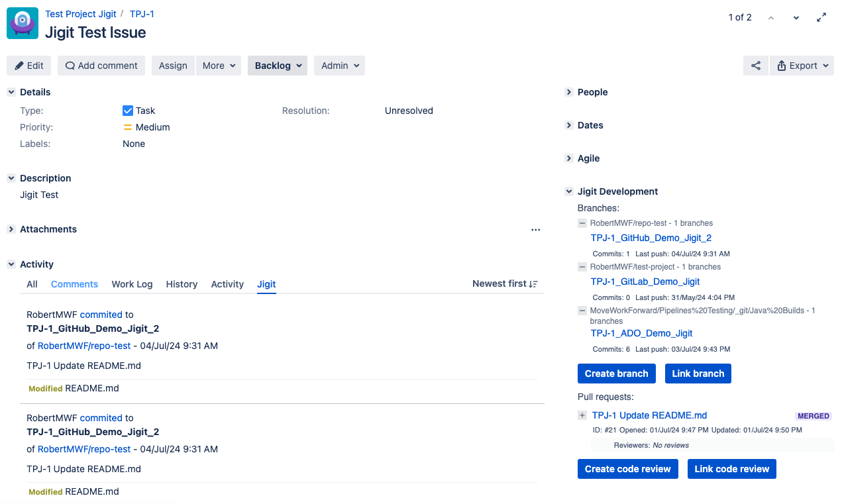
Task: Toggle the Newest first sort order icon
Action: 533,284
